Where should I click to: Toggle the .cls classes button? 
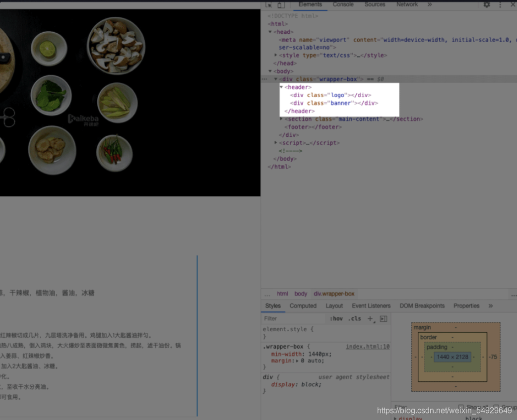click(354, 318)
